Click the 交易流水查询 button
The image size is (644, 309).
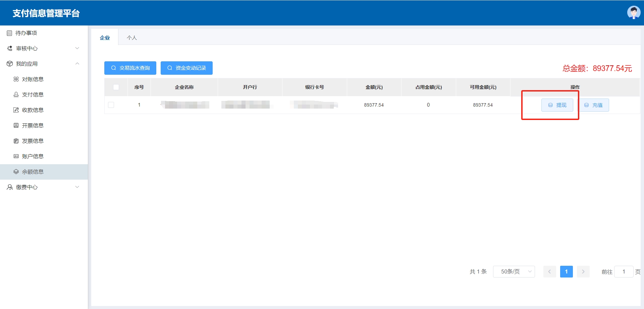(130, 68)
